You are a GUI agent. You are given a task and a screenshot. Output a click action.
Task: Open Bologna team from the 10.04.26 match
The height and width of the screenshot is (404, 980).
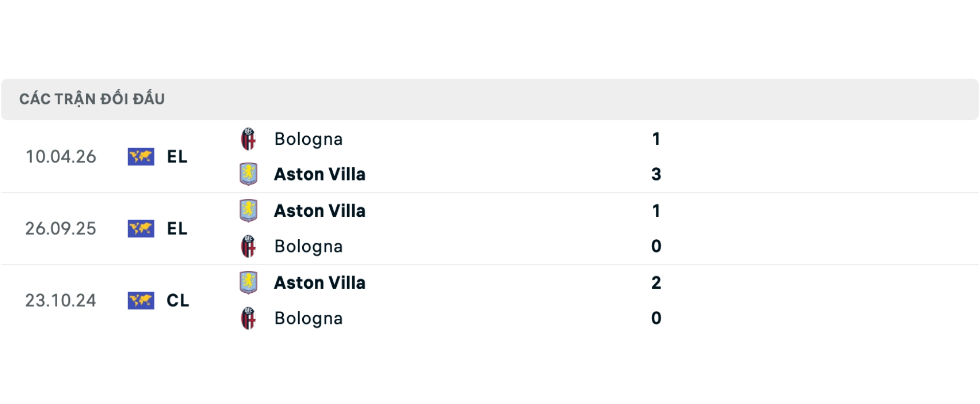tap(308, 139)
